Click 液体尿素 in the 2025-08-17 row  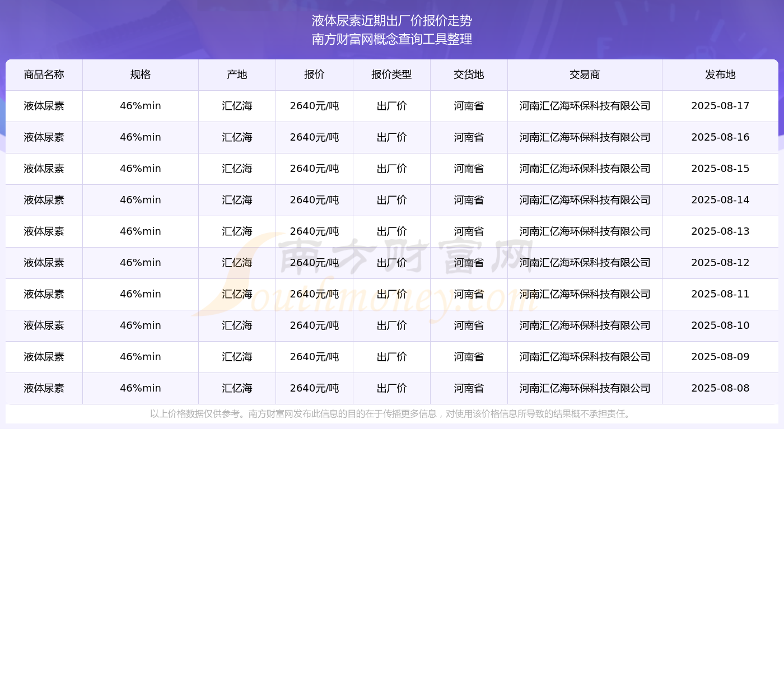pyautogui.click(x=44, y=106)
